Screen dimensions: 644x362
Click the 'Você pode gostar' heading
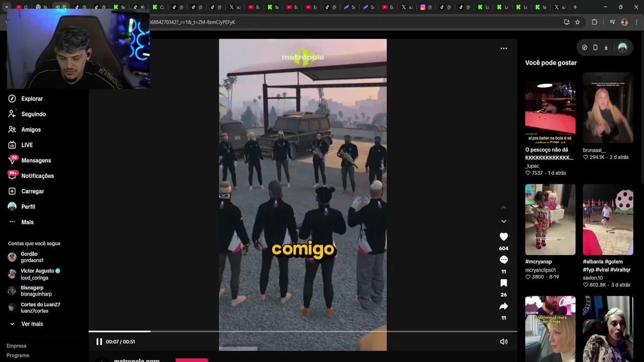(551, 63)
